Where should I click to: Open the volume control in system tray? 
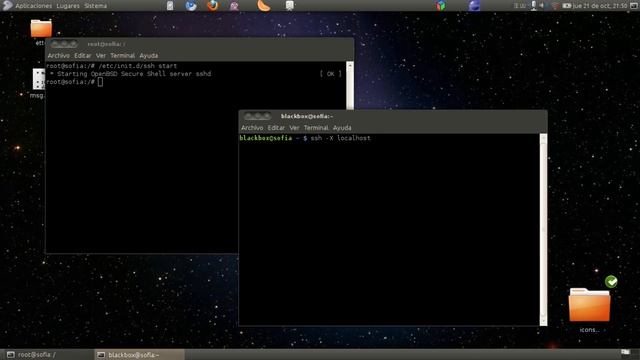(x=542, y=5)
